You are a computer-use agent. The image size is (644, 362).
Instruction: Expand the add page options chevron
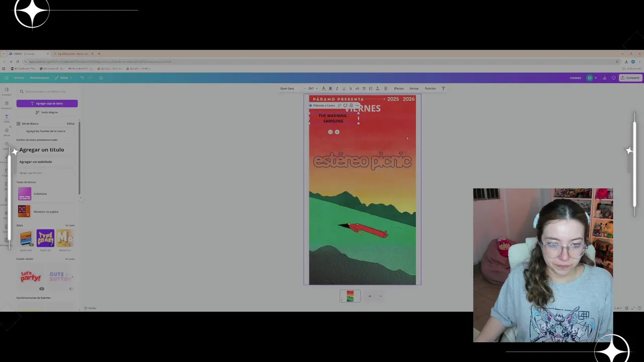(380, 296)
